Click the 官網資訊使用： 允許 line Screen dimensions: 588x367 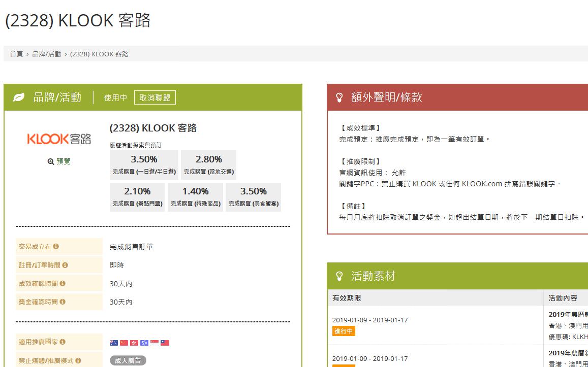[373, 173]
